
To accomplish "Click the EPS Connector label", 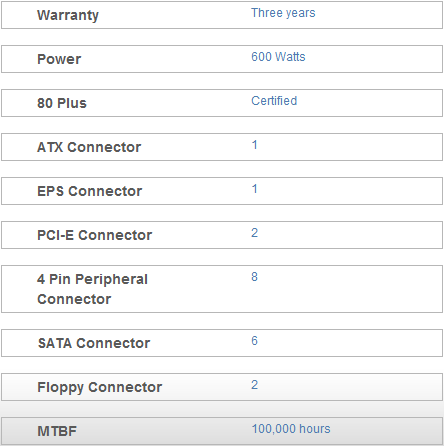I will coord(89,191).
